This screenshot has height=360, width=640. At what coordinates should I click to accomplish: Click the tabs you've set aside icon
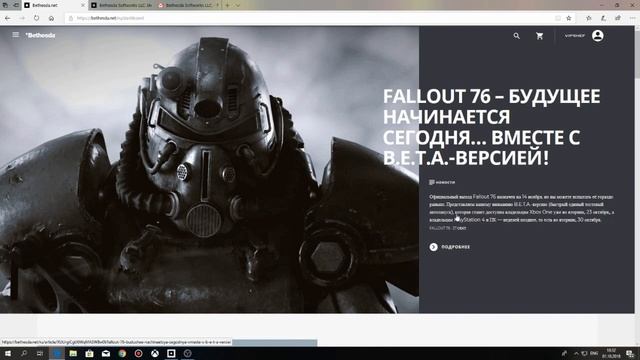5,5
